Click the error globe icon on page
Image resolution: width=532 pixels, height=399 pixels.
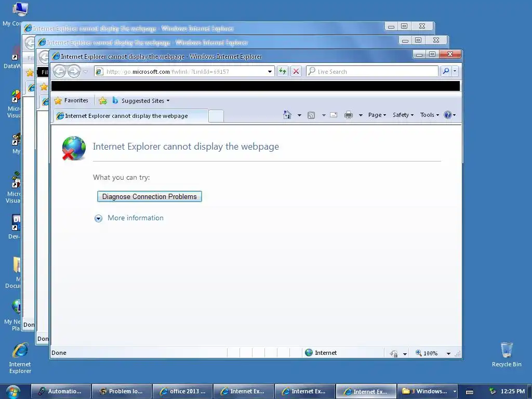(x=74, y=148)
